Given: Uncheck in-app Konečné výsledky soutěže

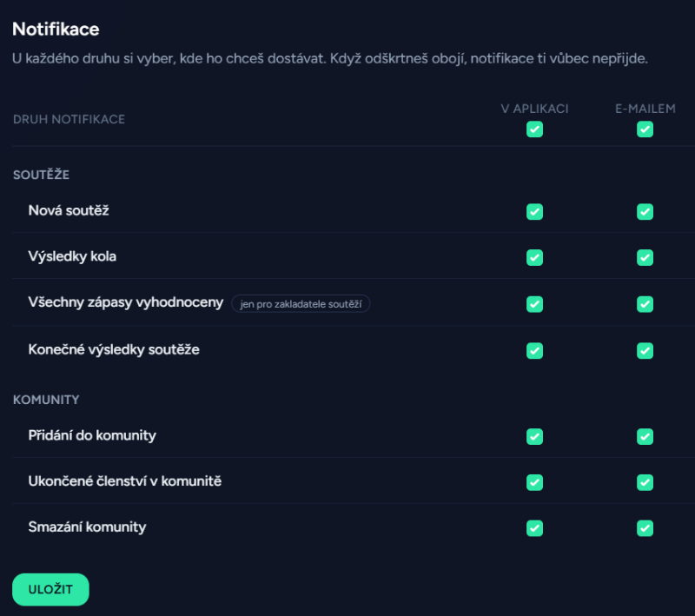Looking at the screenshot, I should [534, 350].
